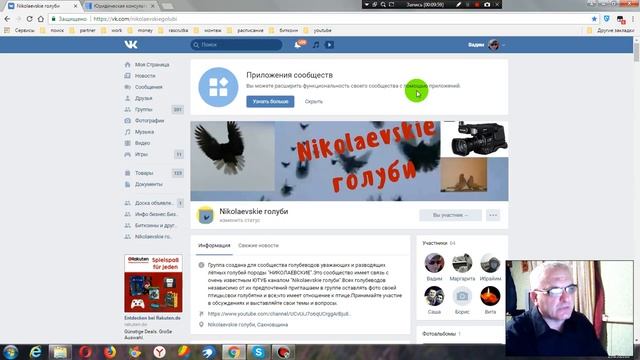Click the browser home icon
640x360 pixels.
pos(40,19)
